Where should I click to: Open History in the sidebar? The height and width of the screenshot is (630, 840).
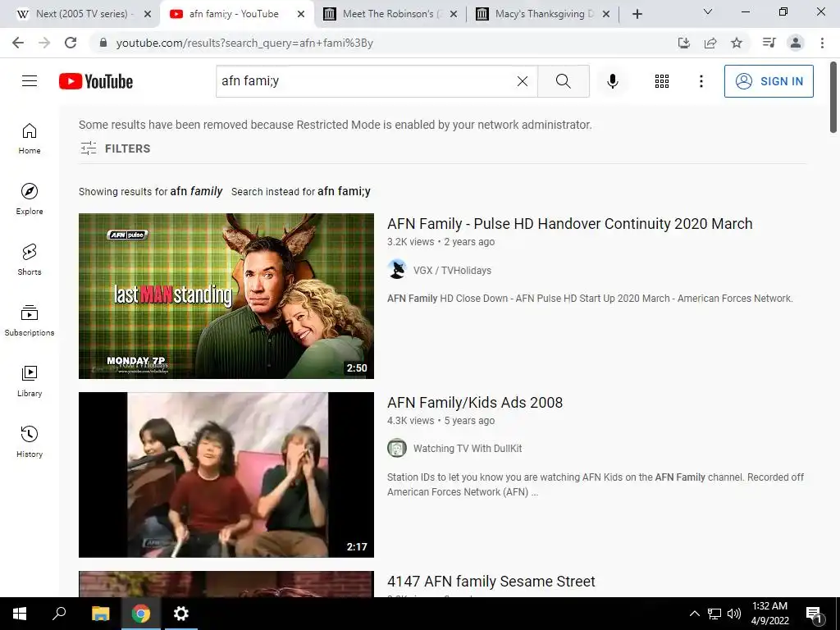click(30, 441)
